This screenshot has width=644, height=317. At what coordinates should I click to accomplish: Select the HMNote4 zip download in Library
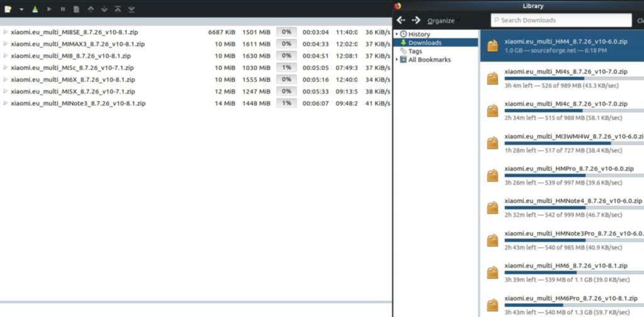562,208
